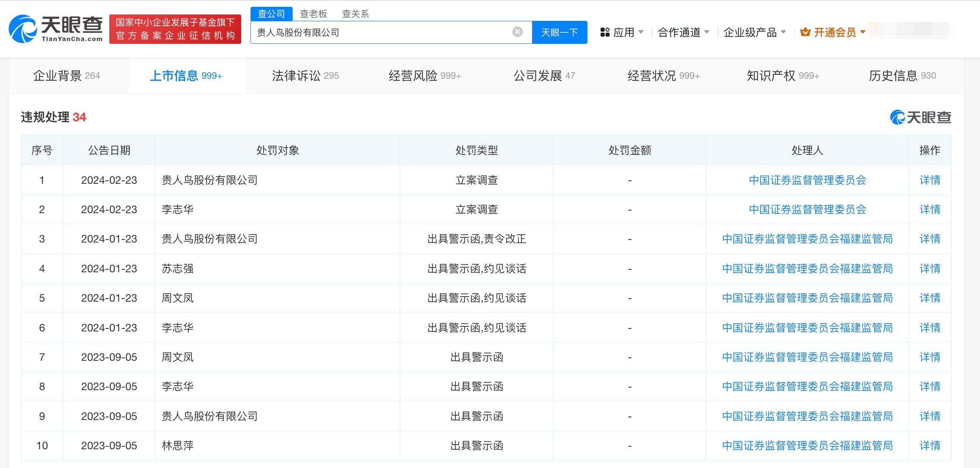Screen dimensions: 980x468
Task: Open 福建监管局 link in row 3
Action: click(x=807, y=239)
